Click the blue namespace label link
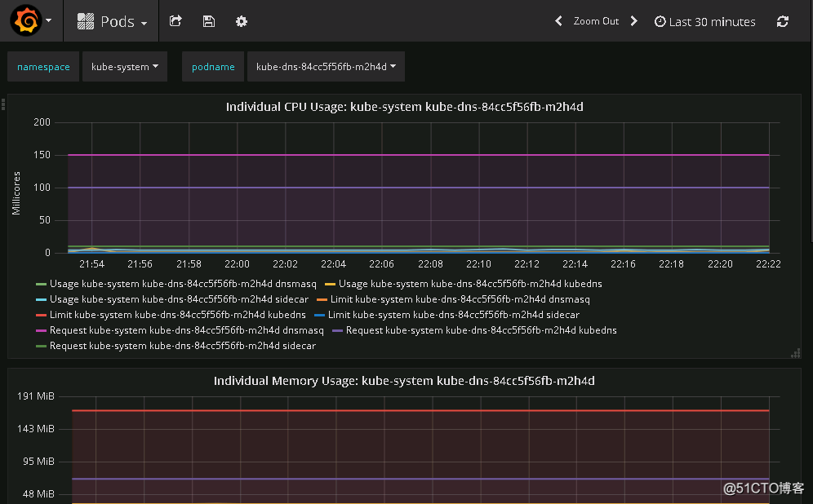813x504 pixels. pyautogui.click(x=42, y=66)
